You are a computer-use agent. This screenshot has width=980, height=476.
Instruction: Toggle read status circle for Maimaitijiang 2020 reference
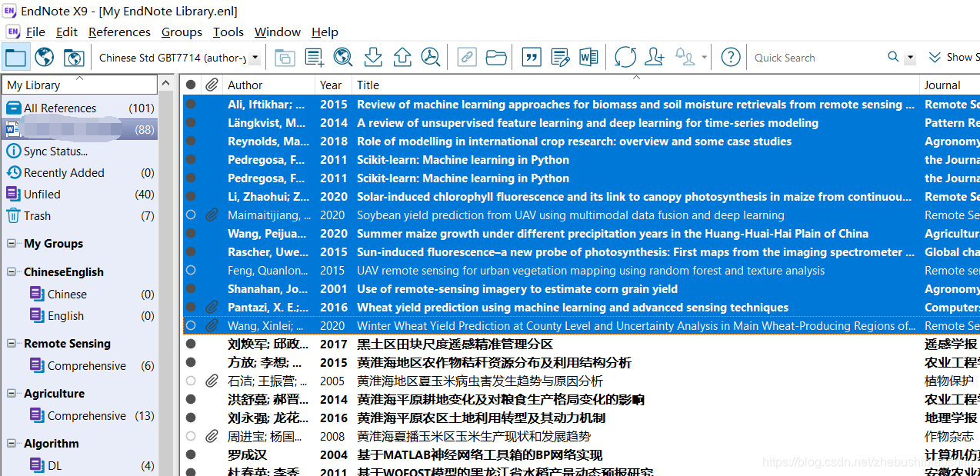191,215
